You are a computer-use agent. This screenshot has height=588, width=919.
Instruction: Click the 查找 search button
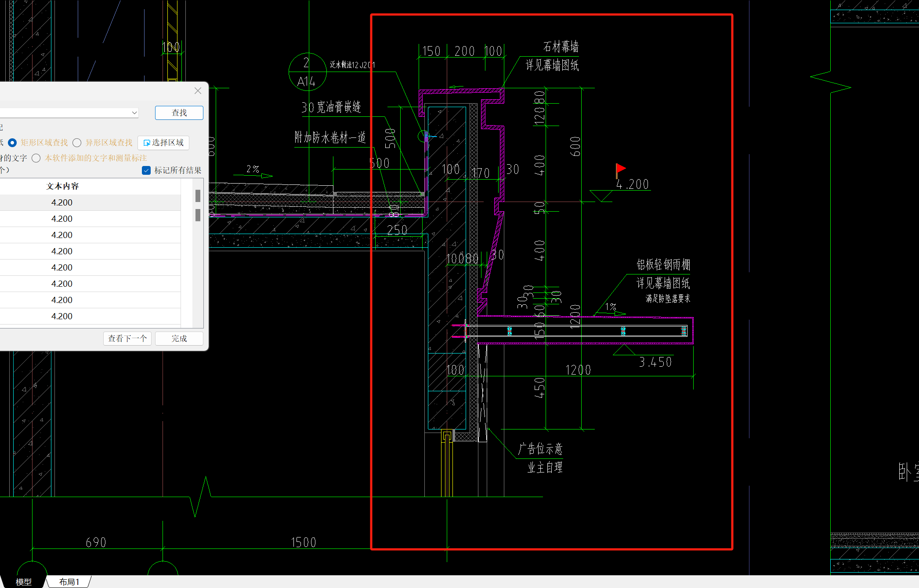click(179, 113)
